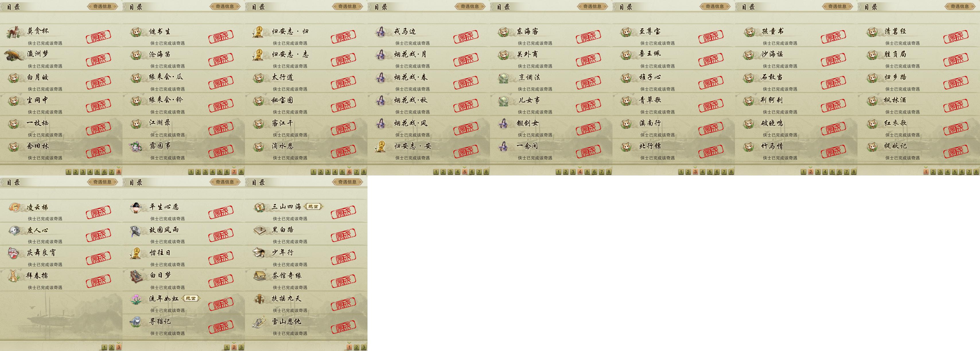Select the pangolin icon next to 瀛洲梦
Viewport: 980px width, 351px height.
pos(14,55)
